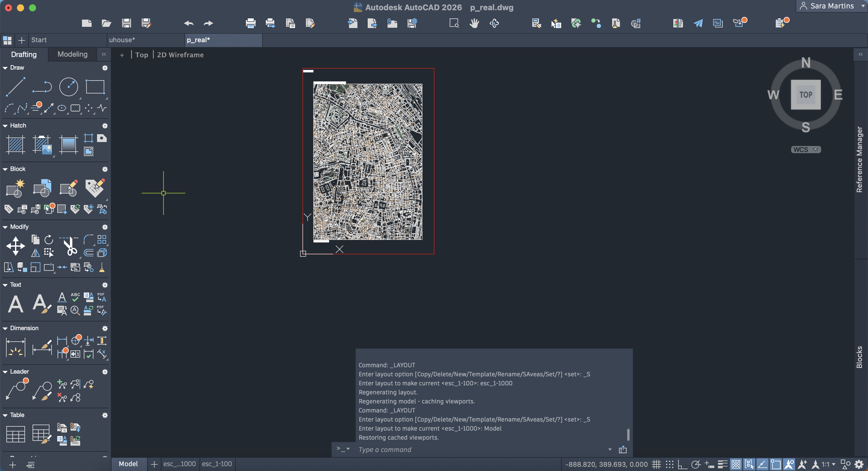Open the annotation scale 1:1 dropdown
Image resolution: width=868 pixels, height=471 pixels.
pyautogui.click(x=828, y=464)
